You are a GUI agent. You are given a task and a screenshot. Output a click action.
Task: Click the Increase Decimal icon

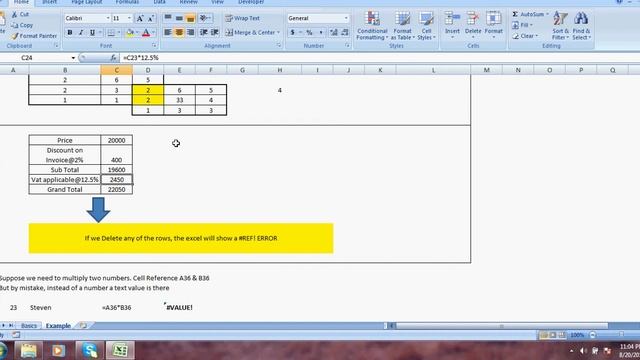pyautogui.click(x=334, y=32)
